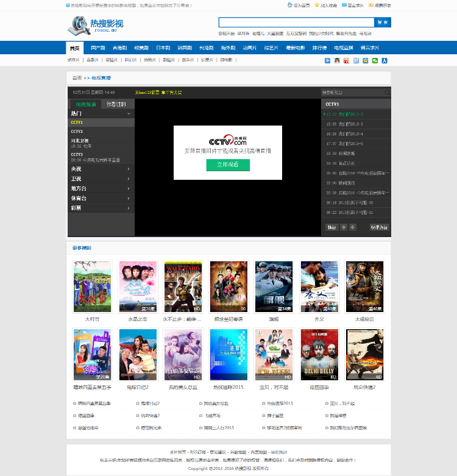Open the 韩国剧 navigation item
457x476 pixels.
[185, 48]
